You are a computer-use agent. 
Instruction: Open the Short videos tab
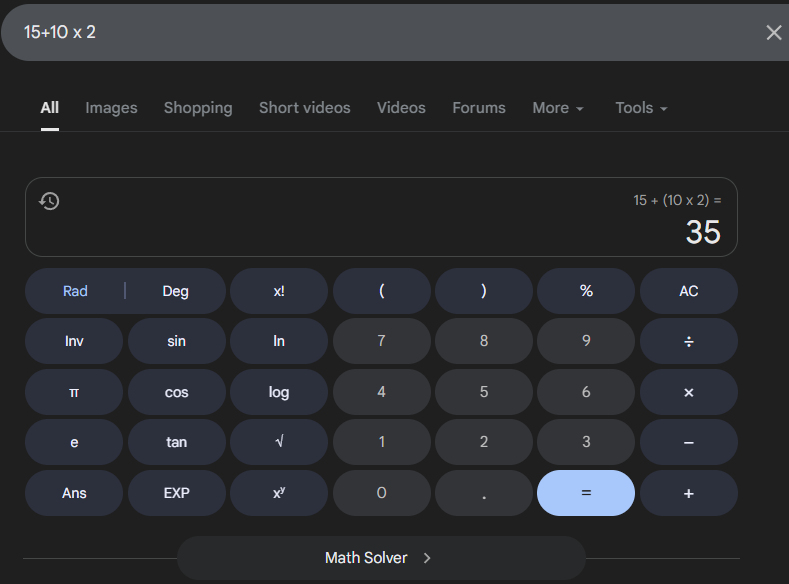pos(304,108)
